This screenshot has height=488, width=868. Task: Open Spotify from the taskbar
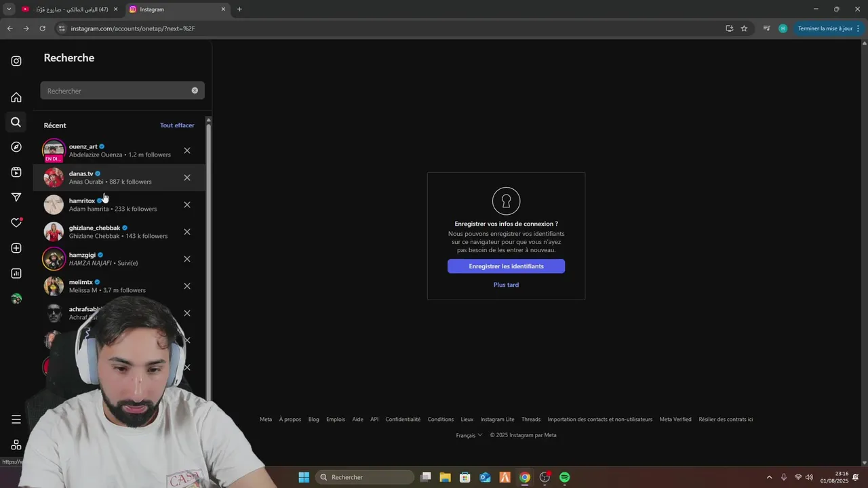[564, 477]
